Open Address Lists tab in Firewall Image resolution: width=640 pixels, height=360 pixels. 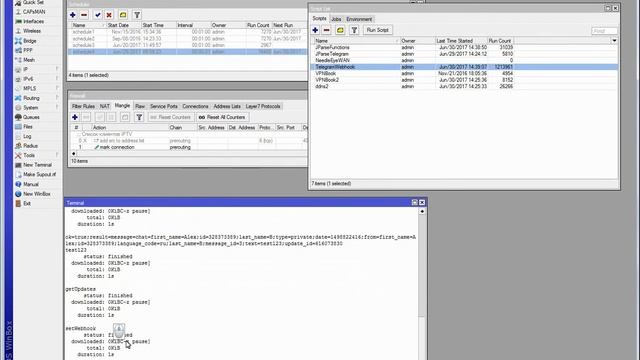(227, 106)
